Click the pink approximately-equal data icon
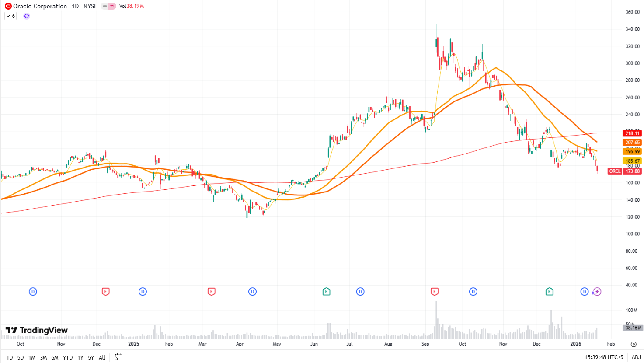The width and height of the screenshot is (644, 363). [112, 6]
